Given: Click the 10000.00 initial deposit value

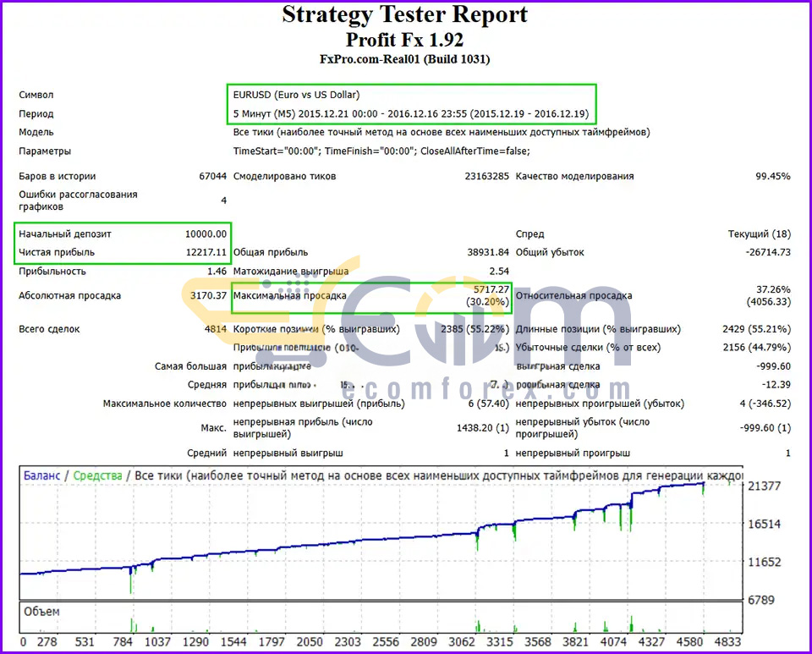Looking at the screenshot, I should [x=206, y=234].
